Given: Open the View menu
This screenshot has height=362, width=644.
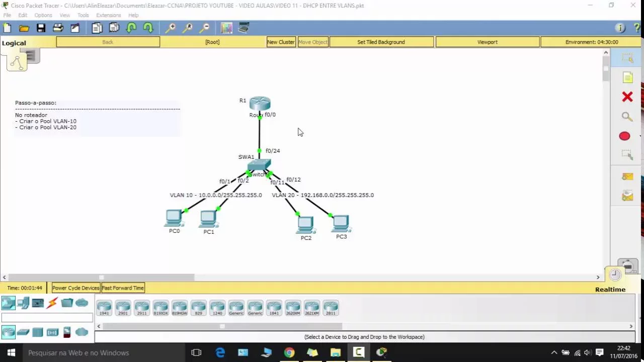Looking at the screenshot, I should tap(65, 15).
